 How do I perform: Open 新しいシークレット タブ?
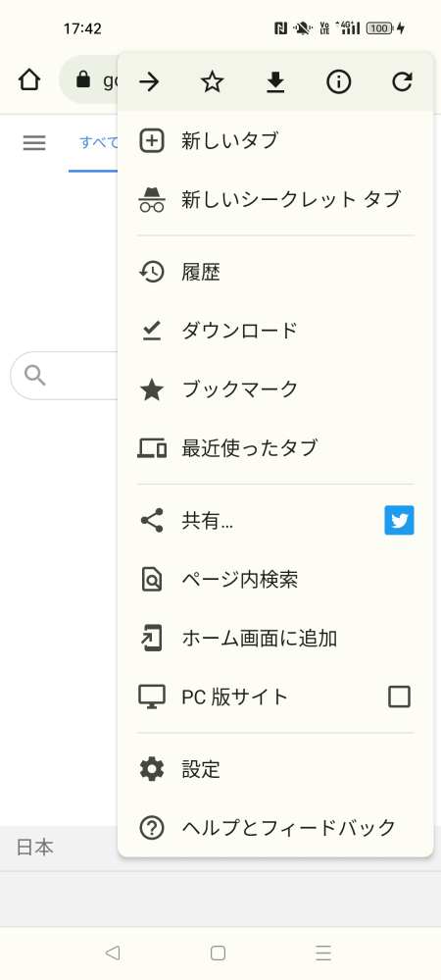pos(275,199)
